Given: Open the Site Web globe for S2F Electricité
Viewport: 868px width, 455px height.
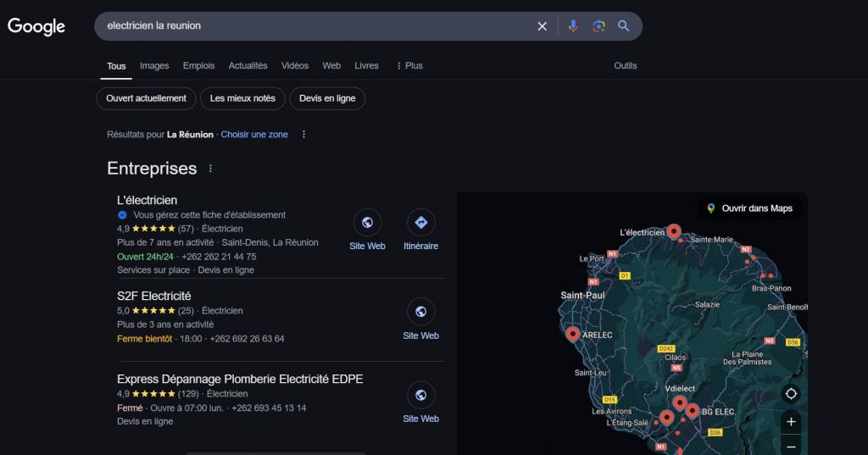Looking at the screenshot, I should pos(420,312).
